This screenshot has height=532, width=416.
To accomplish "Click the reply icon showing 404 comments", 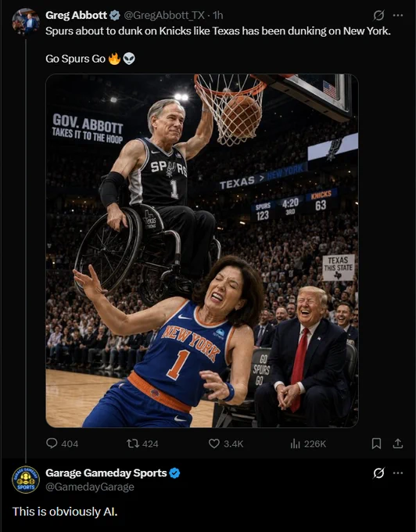I will pos(52,443).
